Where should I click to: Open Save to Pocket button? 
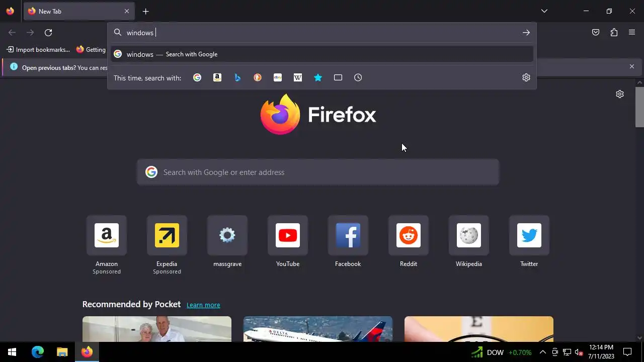click(596, 33)
